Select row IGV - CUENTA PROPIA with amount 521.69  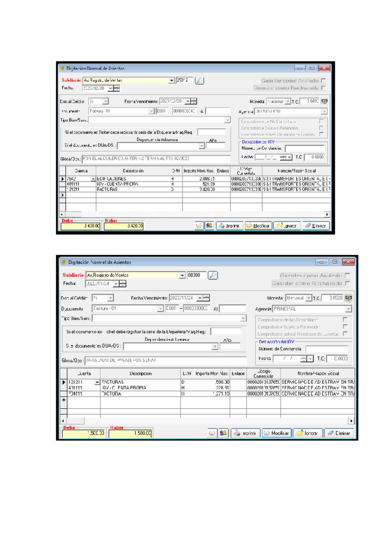[195, 184]
